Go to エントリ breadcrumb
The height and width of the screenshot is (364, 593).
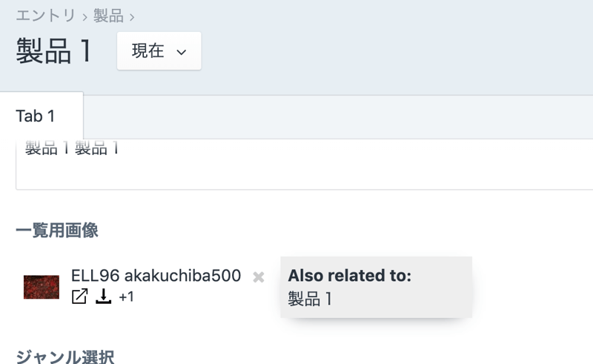(46, 16)
